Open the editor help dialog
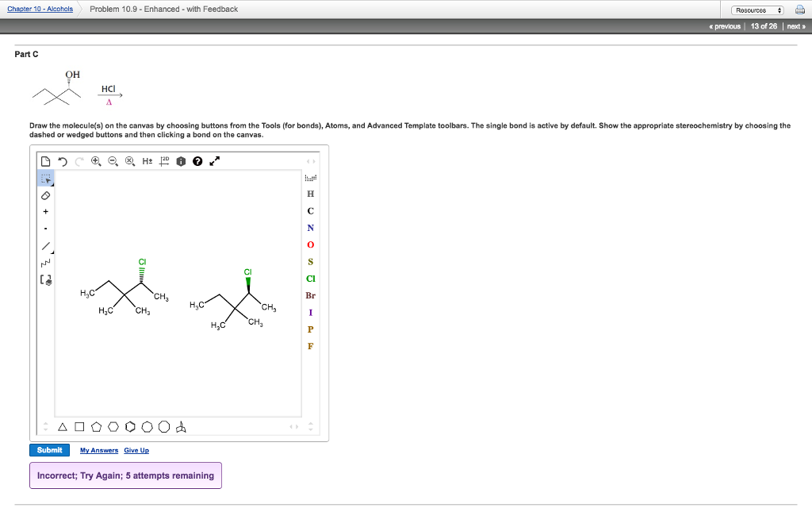The height and width of the screenshot is (508, 812). pos(197,160)
